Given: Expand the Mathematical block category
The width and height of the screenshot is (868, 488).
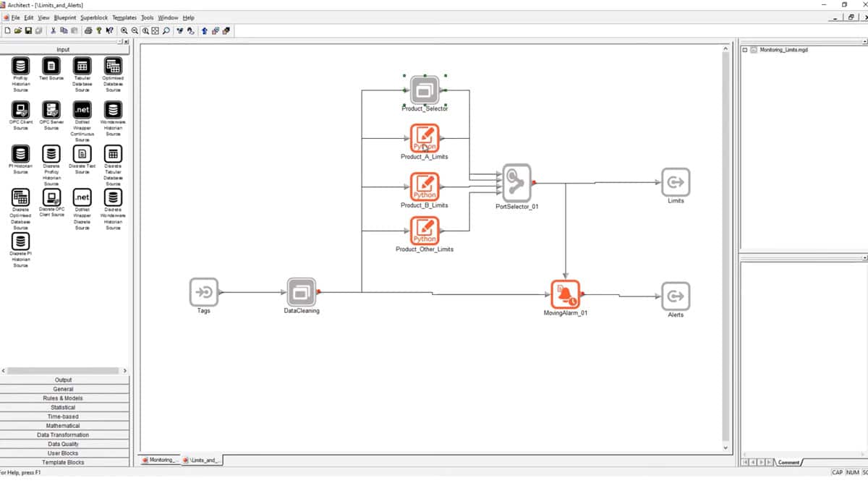Looking at the screenshot, I should [x=64, y=426].
